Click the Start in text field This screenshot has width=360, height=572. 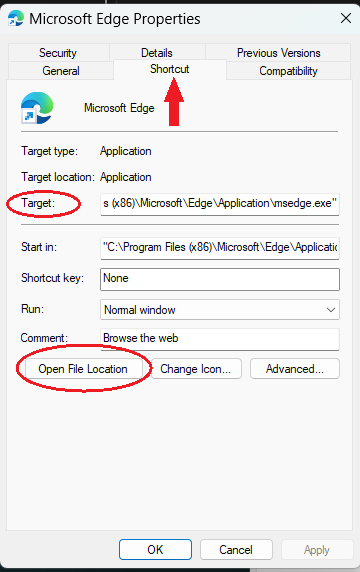coord(220,248)
